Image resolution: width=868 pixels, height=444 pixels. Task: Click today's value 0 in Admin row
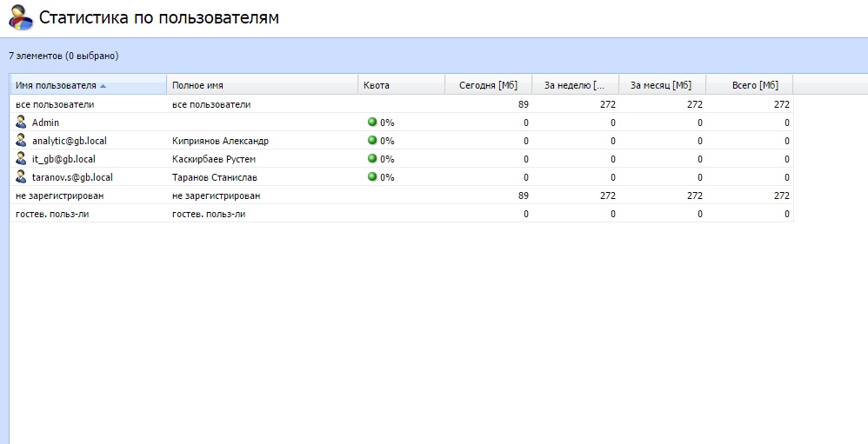pyautogui.click(x=526, y=123)
